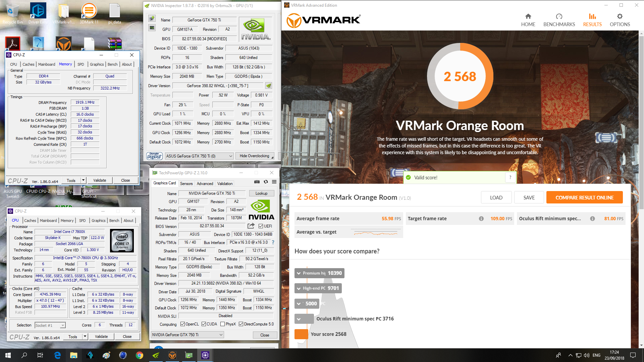Open GPU selection dropdown in NVIDIA Inspector
Viewport: 644px width, 362px height.
[x=199, y=156]
